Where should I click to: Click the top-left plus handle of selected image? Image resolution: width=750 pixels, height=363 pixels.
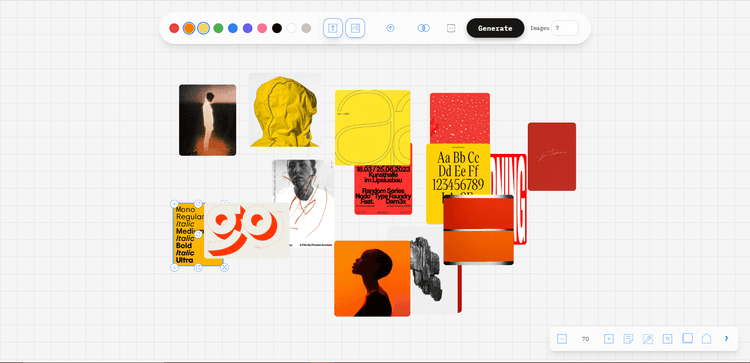coord(175,204)
